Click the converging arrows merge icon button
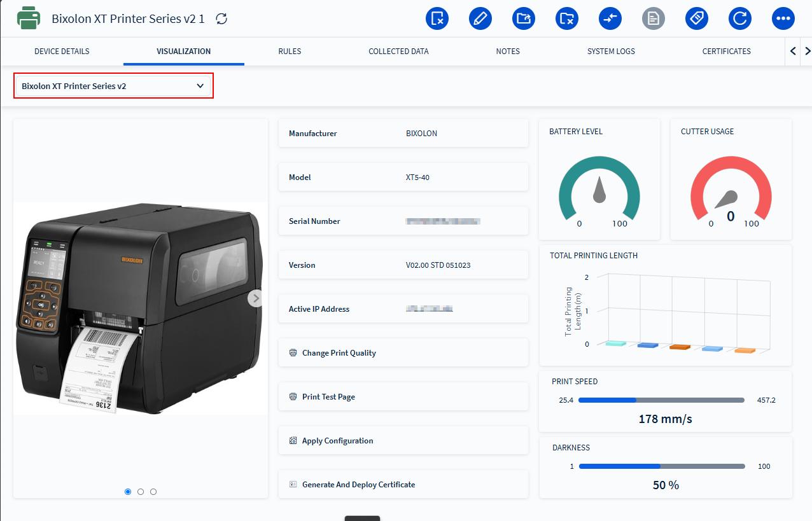Screen dimensions: 812x521 [610, 18]
